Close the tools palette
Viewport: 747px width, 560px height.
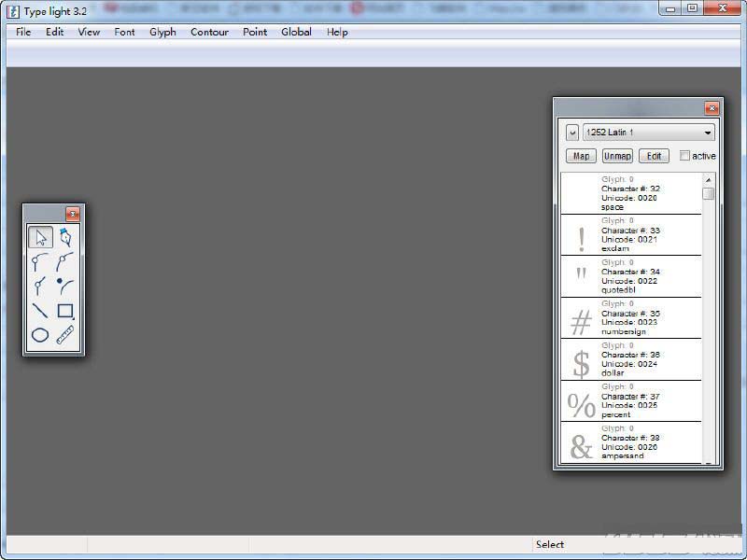point(73,215)
